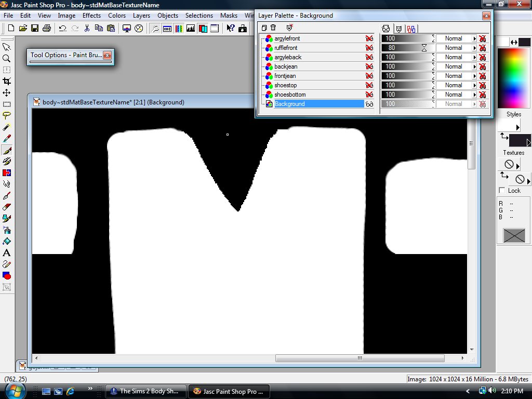This screenshot has height=399, width=532.
Task: Open the Selections menu
Action: (x=199, y=16)
